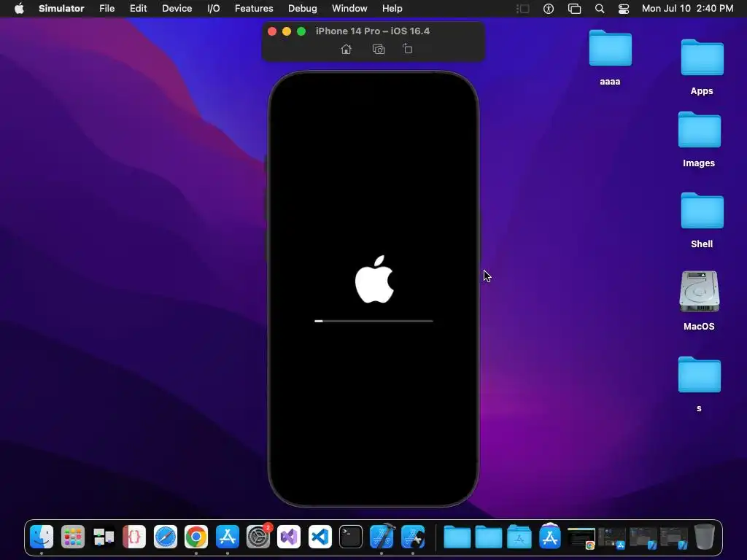Click the iPhone 14 Pro window title
The image size is (747, 560).
pyautogui.click(x=373, y=31)
